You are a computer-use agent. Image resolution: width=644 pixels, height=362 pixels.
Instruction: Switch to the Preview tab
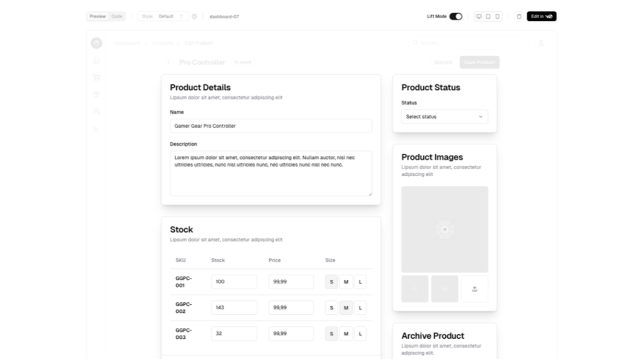97,16
